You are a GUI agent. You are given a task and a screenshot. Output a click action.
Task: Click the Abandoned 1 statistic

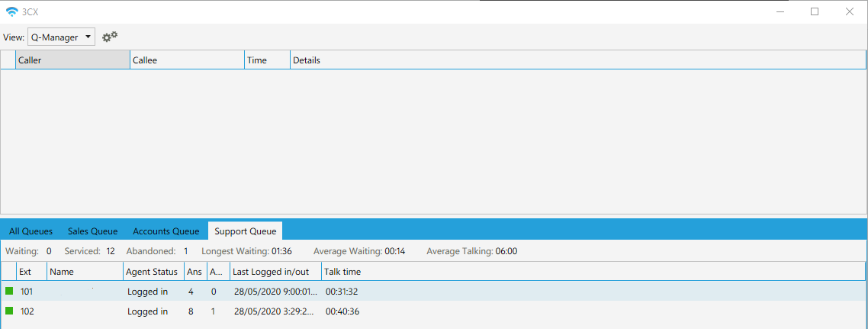point(157,251)
